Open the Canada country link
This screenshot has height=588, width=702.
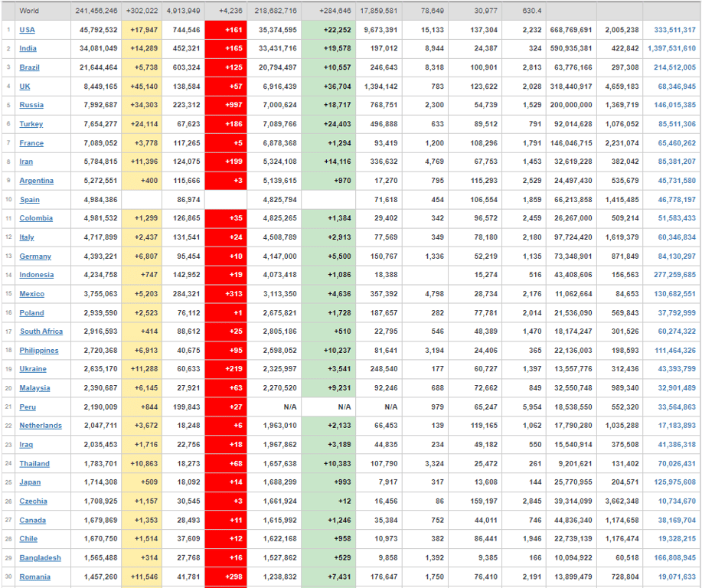tap(33, 521)
